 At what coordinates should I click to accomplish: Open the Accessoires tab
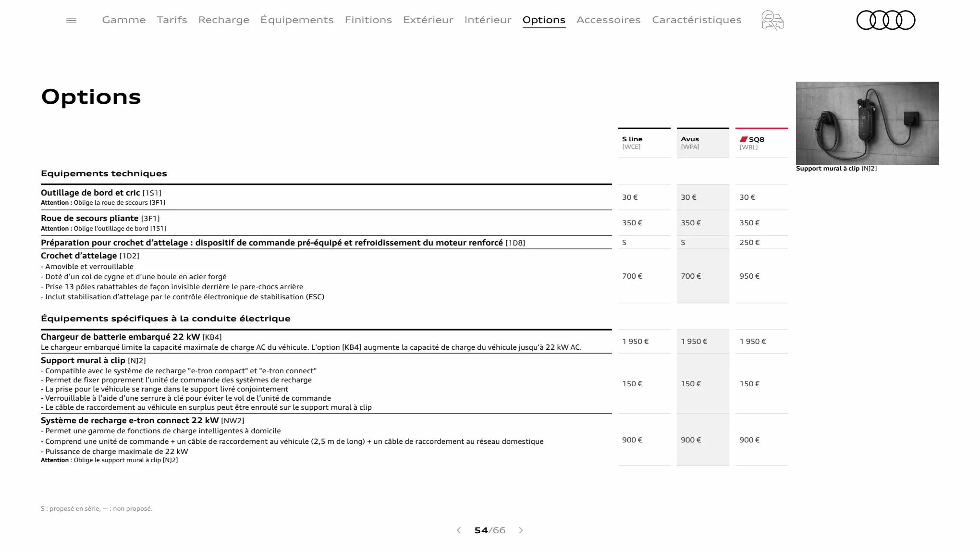609,20
